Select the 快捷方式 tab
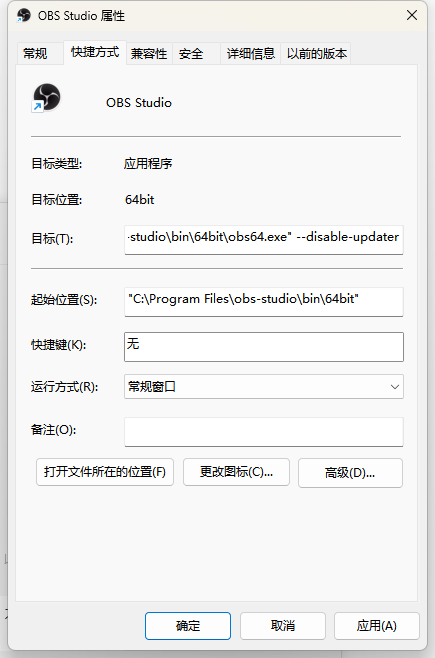This screenshot has width=435, height=658. (x=95, y=52)
